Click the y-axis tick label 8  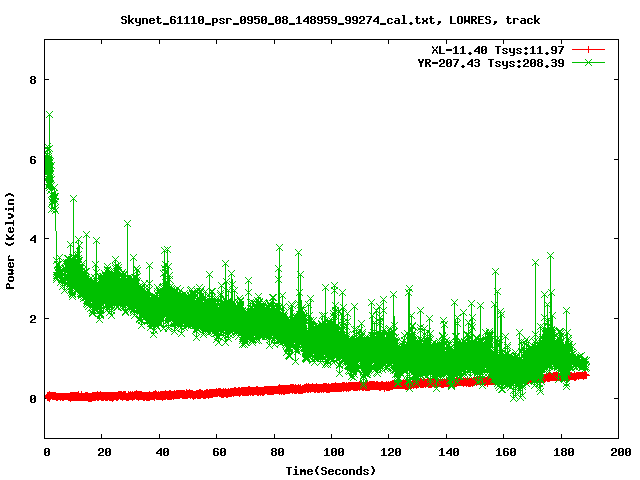click(x=33, y=80)
